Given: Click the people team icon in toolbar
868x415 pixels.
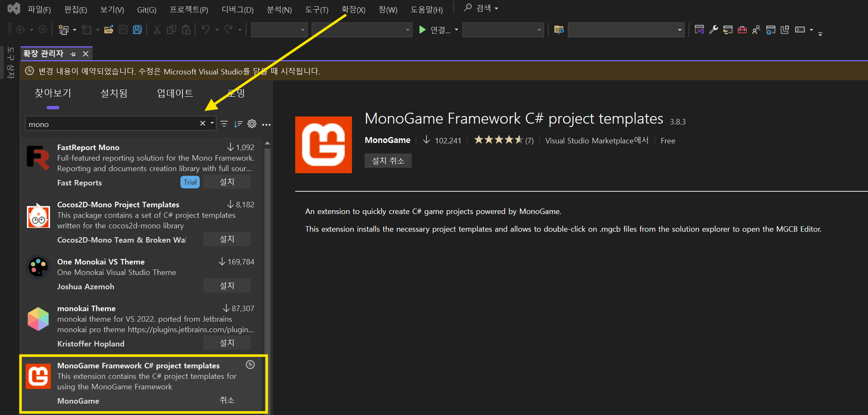Looking at the screenshot, I should [756, 29].
